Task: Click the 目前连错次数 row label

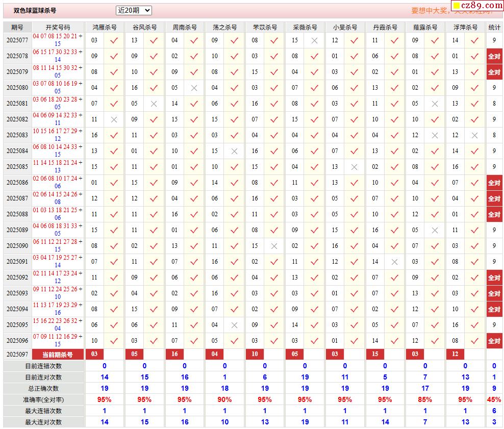Action: pyautogui.click(x=43, y=366)
